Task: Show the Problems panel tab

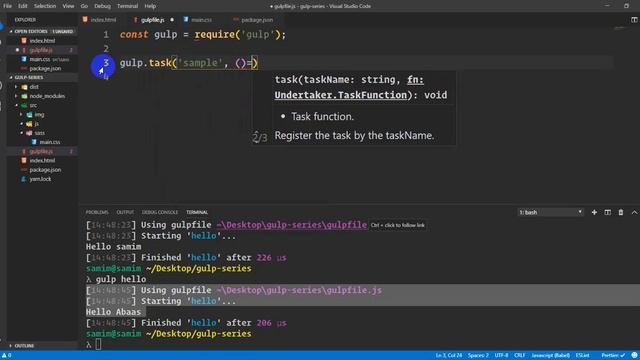Action: pyautogui.click(x=97, y=212)
